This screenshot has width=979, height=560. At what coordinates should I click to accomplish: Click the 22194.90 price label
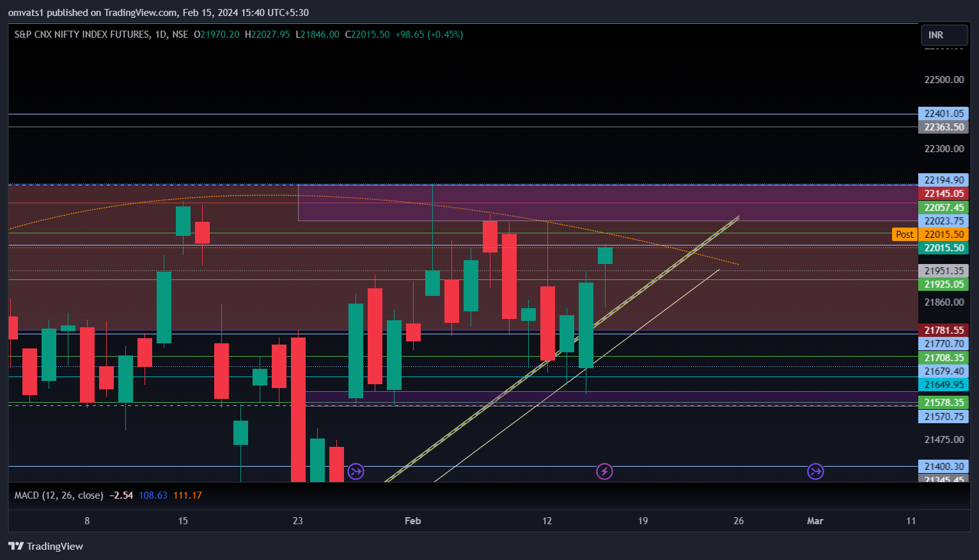[943, 180]
